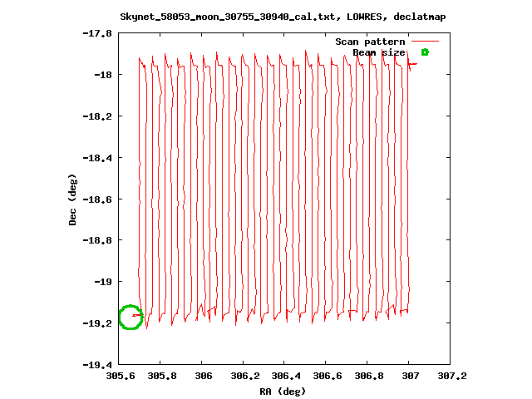Click the 305.6 RA tick label

click(121, 376)
